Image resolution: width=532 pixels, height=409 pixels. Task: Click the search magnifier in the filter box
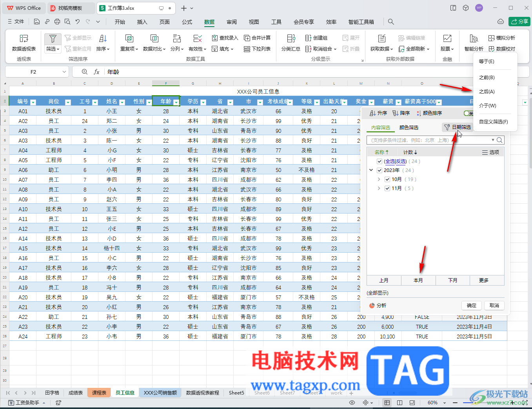pos(499,140)
